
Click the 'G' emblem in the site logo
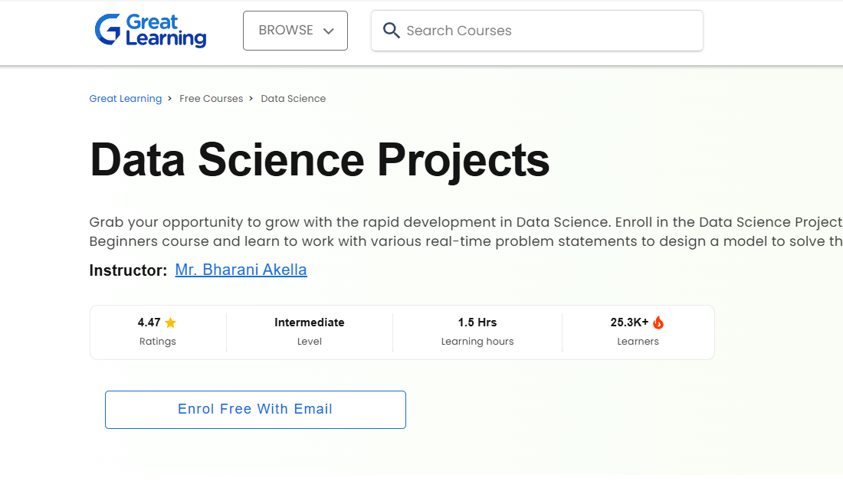(x=108, y=30)
